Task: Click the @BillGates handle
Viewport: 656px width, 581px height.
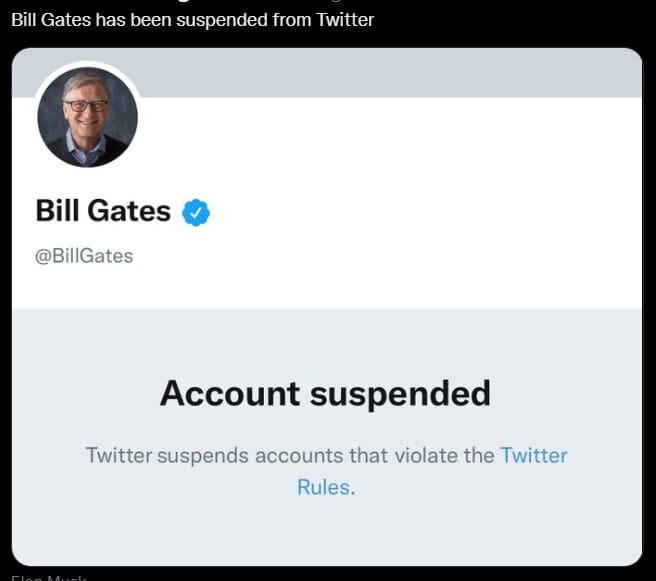Action: [x=84, y=256]
